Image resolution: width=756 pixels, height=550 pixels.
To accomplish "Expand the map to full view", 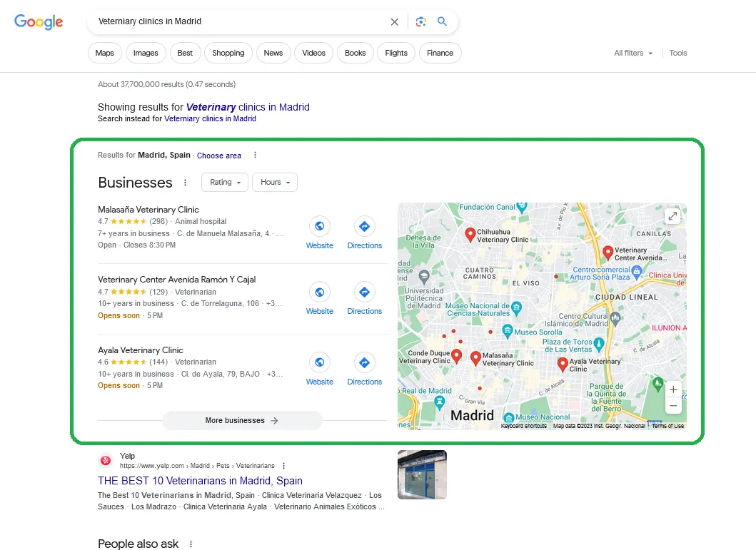I will (x=672, y=216).
